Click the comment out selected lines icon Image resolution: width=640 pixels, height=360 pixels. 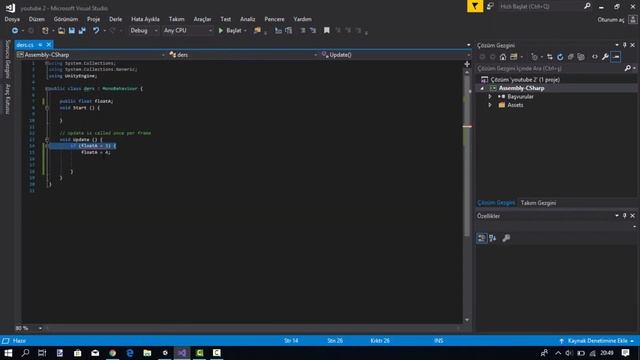point(303,31)
